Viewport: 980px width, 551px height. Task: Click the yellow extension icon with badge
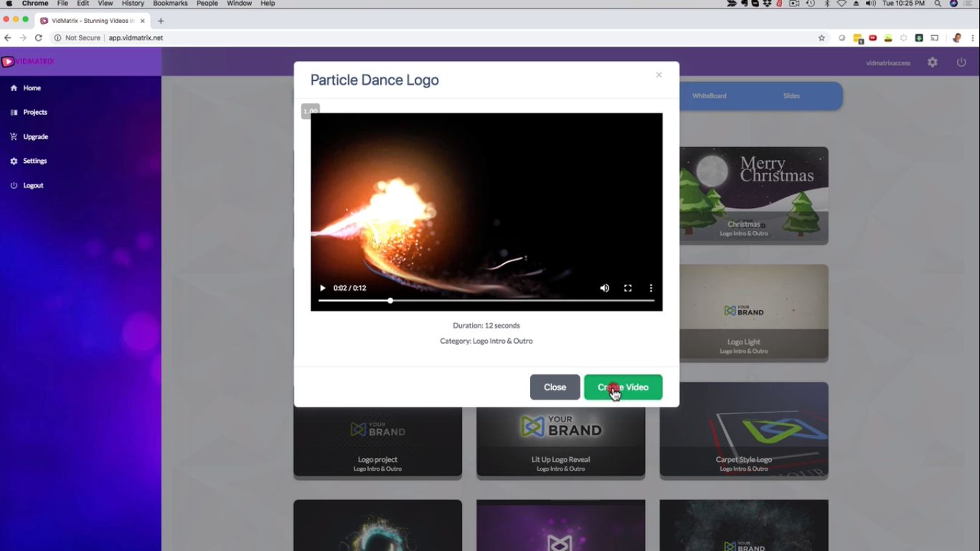point(858,39)
